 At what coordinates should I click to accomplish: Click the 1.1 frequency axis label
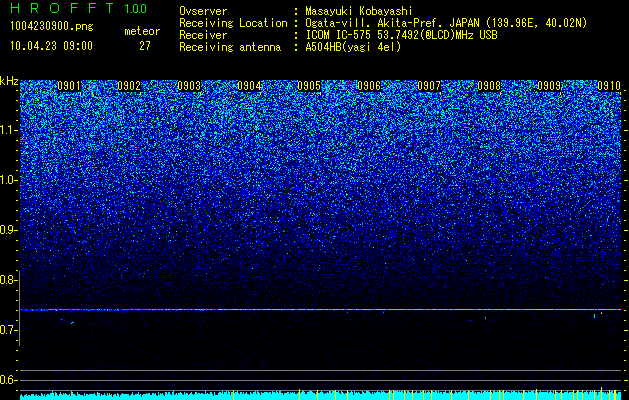pyautogui.click(x=7, y=130)
